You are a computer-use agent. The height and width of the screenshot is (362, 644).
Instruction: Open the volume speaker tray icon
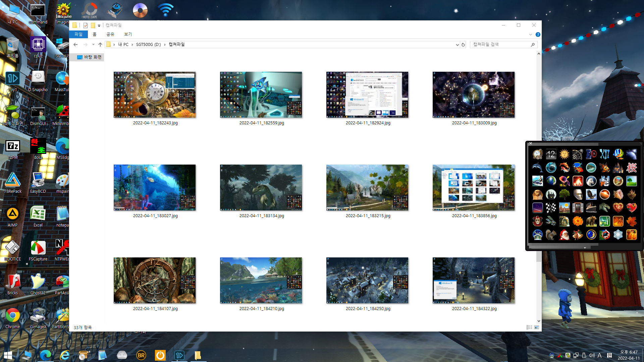point(592,355)
